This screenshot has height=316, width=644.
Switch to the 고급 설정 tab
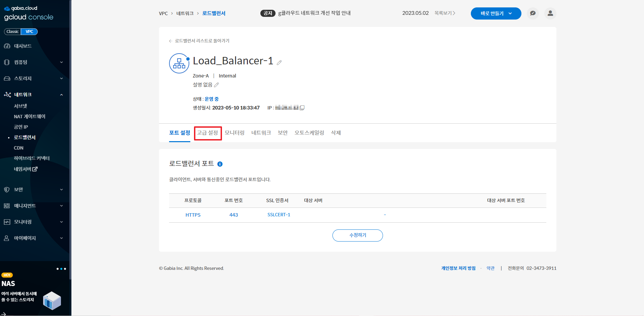tap(208, 133)
